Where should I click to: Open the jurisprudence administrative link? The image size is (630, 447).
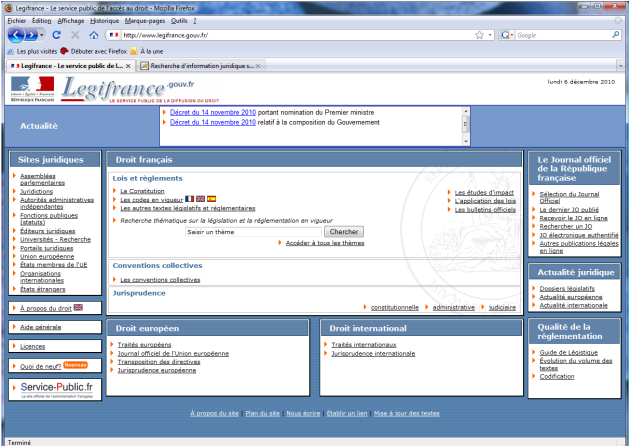(x=454, y=307)
